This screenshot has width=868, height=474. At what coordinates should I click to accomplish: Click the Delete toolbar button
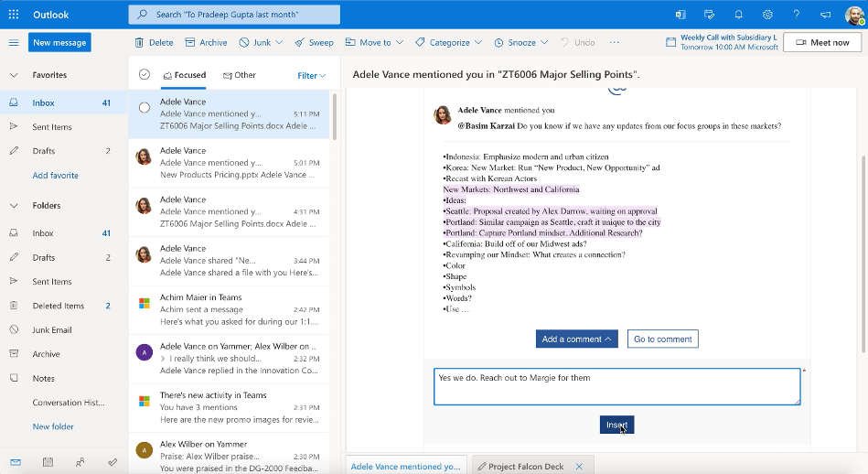point(154,42)
